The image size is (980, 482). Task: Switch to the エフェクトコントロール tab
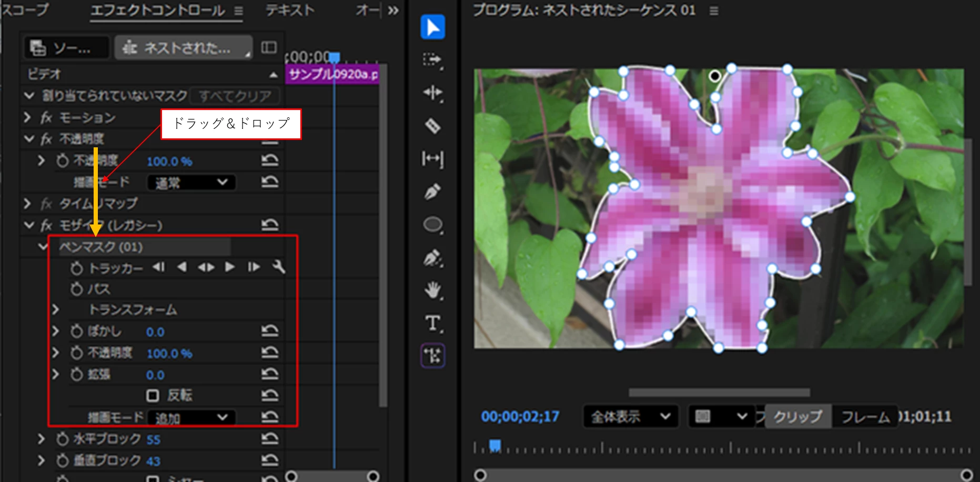click(x=158, y=10)
